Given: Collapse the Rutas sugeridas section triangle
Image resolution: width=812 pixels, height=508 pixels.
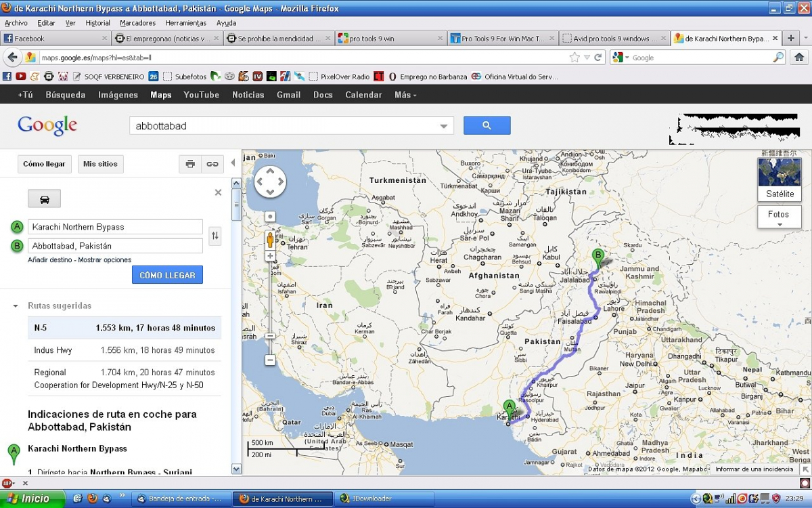Looking at the screenshot, I should pyautogui.click(x=16, y=306).
